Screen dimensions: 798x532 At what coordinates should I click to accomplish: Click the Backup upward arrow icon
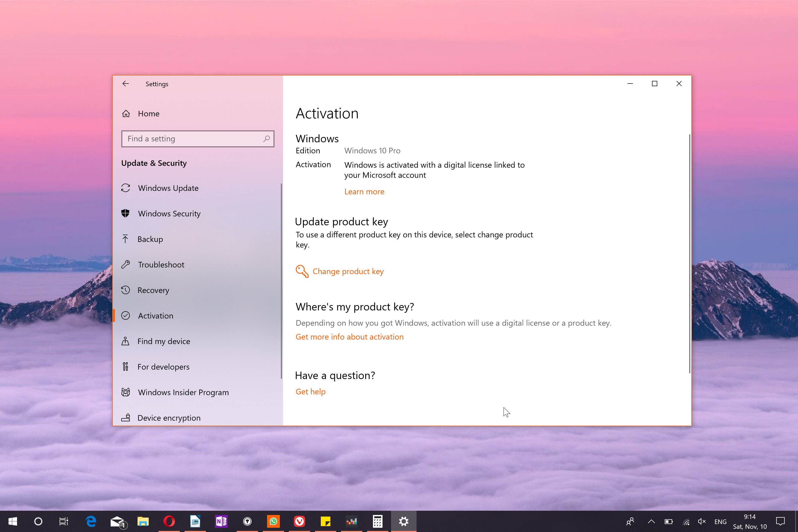(125, 239)
